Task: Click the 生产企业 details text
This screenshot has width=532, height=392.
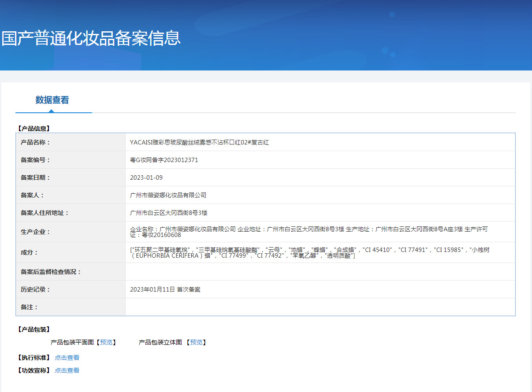Action: coord(309,232)
